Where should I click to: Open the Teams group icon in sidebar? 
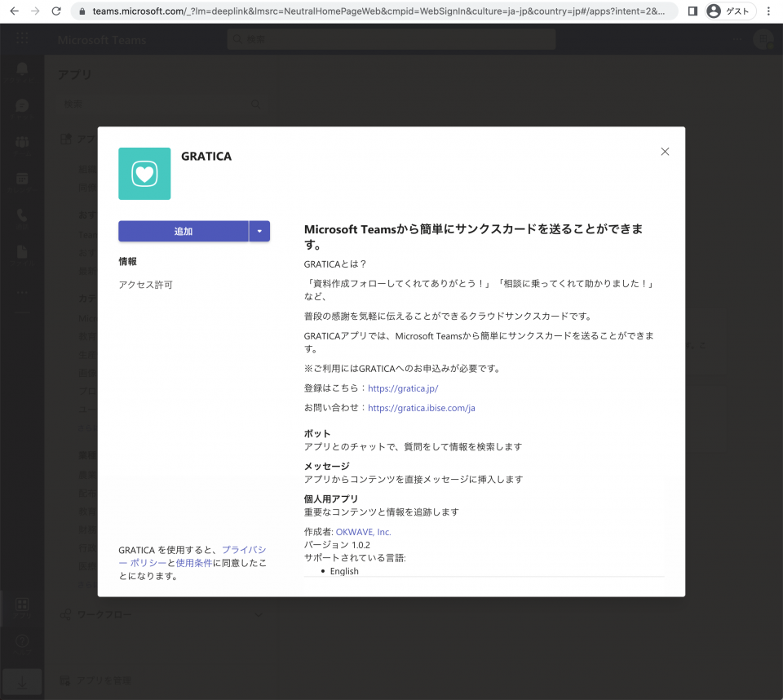[22, 145]
